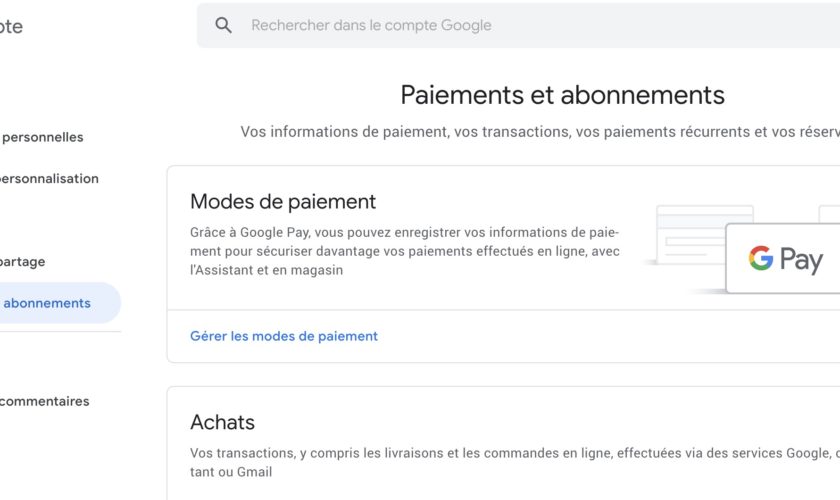The width and height of the screenshot is (840, 500).
Task: Open Gérer les modes de paiement link
Action: coord(284,337)
